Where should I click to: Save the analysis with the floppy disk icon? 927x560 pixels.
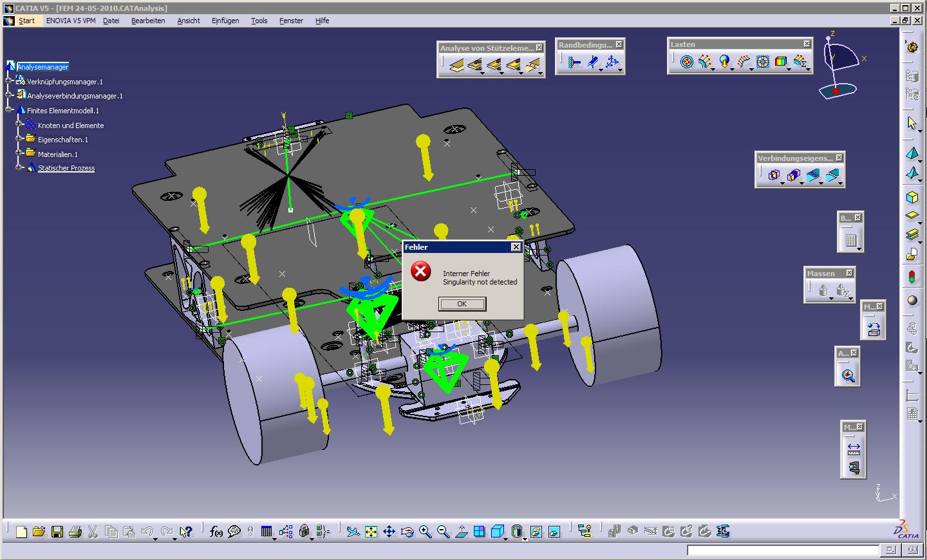57,532
